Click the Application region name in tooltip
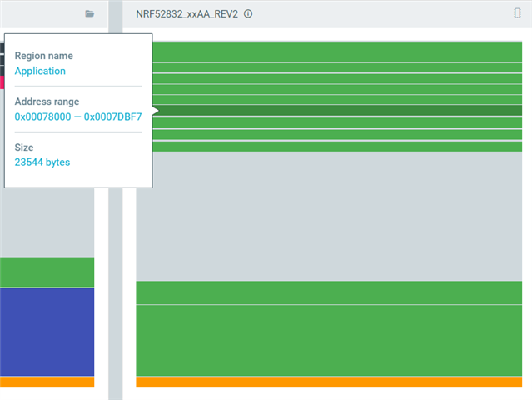The image size is (532, 400). click(x=40, y=71)
